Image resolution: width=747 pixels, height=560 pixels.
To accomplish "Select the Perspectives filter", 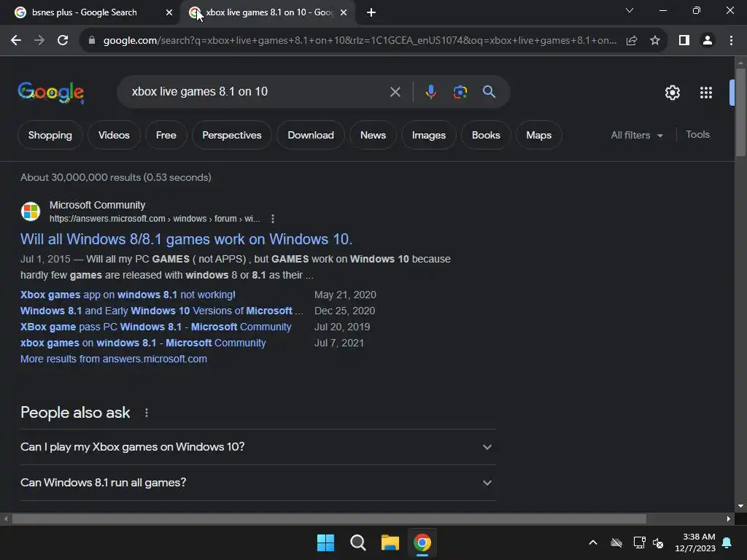I will pos(232,135).
